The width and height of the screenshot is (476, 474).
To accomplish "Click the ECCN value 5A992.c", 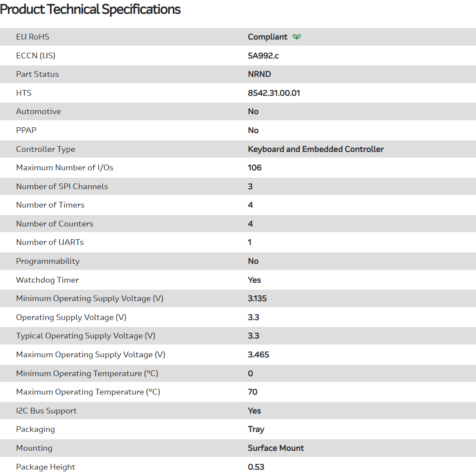I will click(263, 56).
